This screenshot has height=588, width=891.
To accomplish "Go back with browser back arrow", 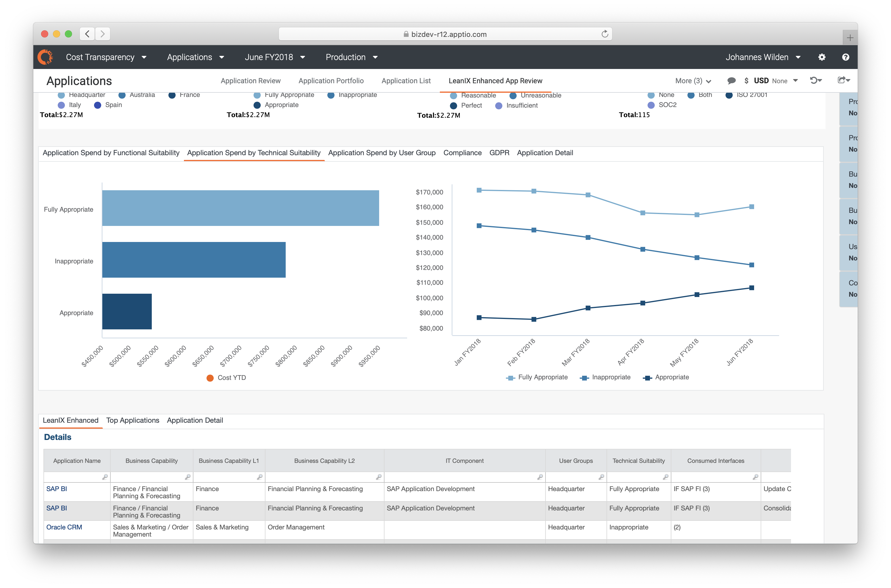I will 87,34.
